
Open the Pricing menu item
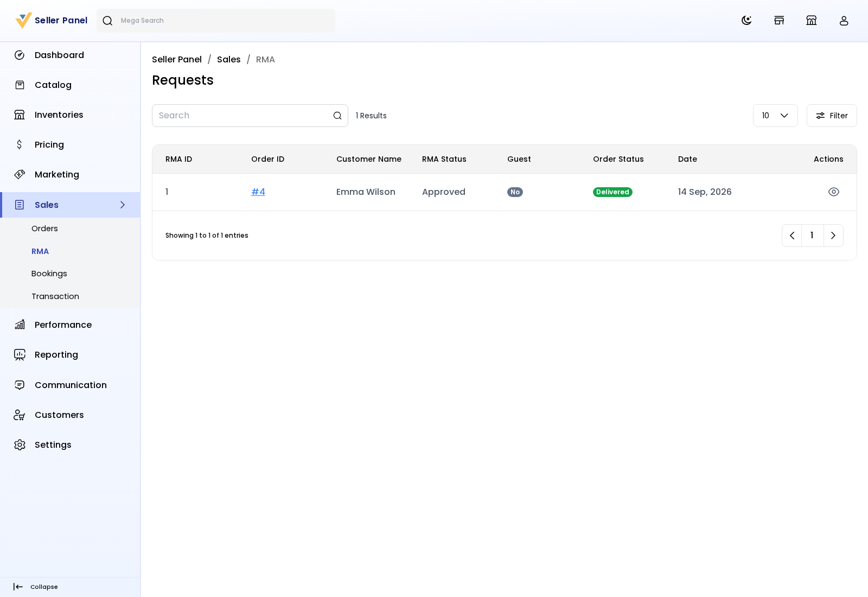point(70,145)
